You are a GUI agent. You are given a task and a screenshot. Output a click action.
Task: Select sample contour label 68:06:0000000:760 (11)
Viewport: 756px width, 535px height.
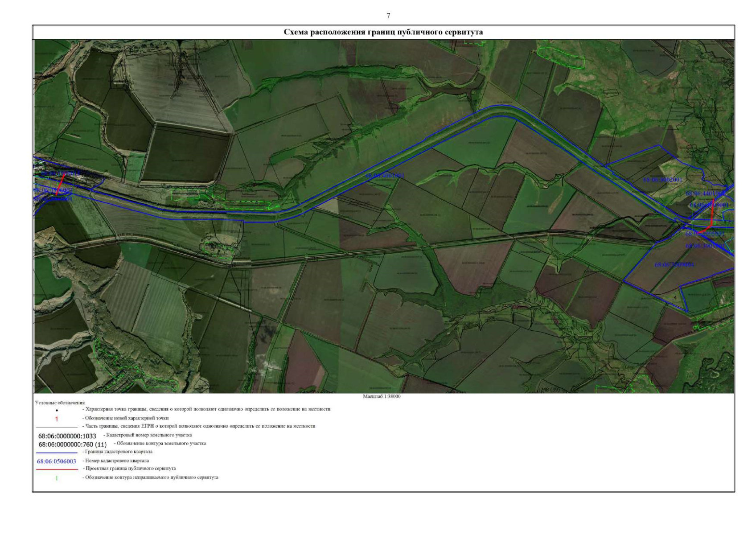pyautogui.click(x=73, y=444)
